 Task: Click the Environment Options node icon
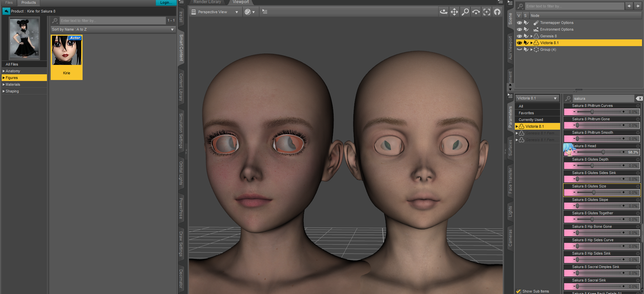536,29
